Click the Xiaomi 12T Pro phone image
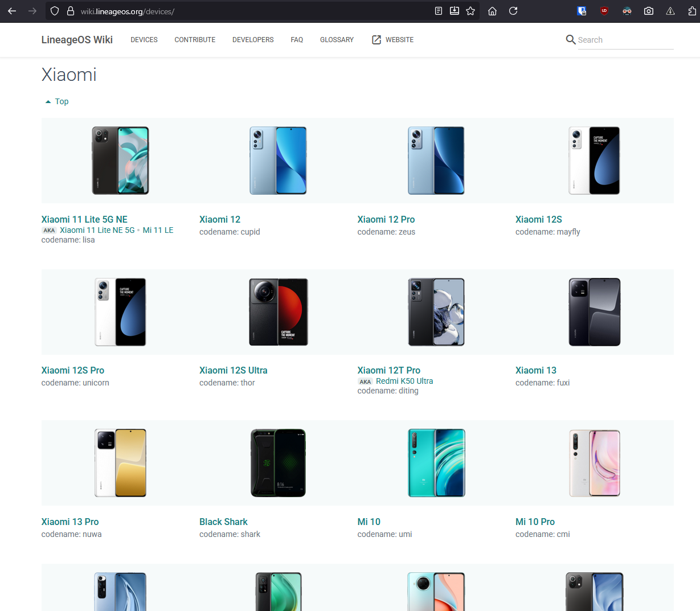 [x=436, y=312]
